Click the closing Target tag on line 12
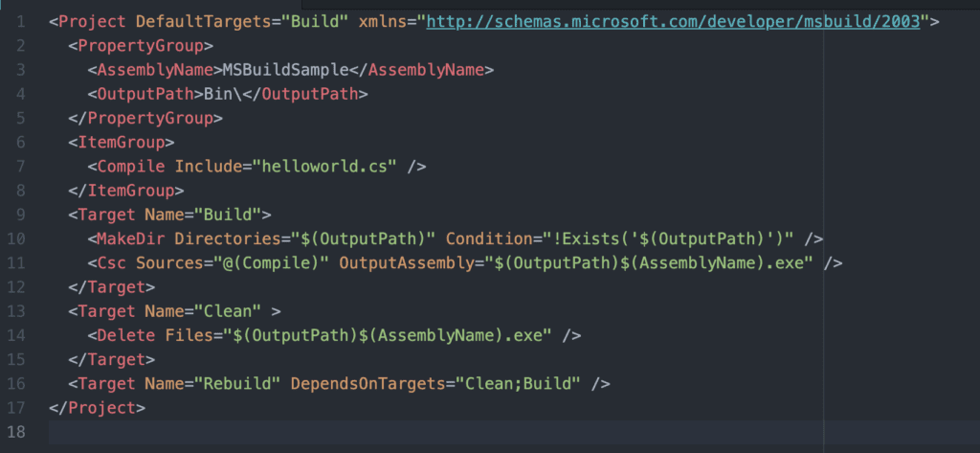Image resolution: width=980 pixels, height=453 pixels. 112,287
